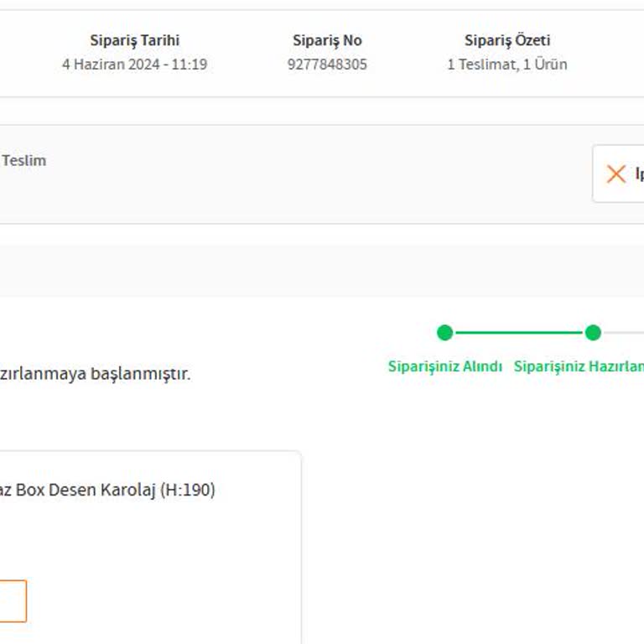Click the "başlanmıştır" order status message

click(95, 374)
